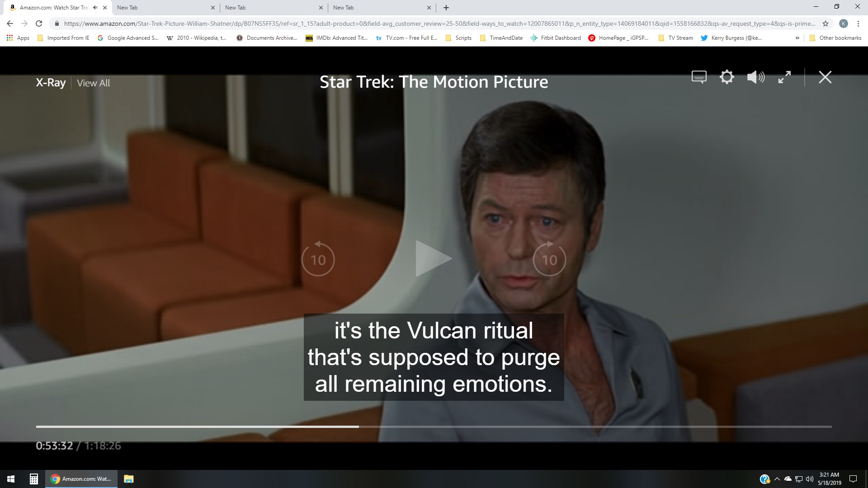The height and width of the screenshot is (488, 868).
Task: Rewind ten seconds in the video
Action: coord(318,258)
